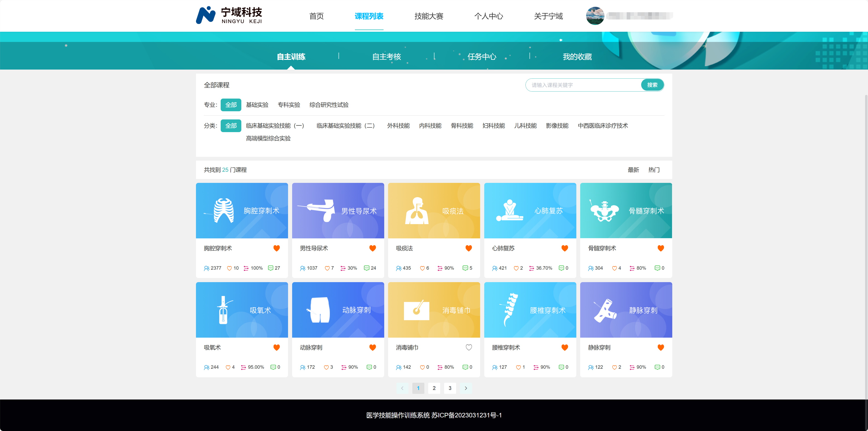Unfavorite the 动脉穿刺 course

[x=373, y=347]
